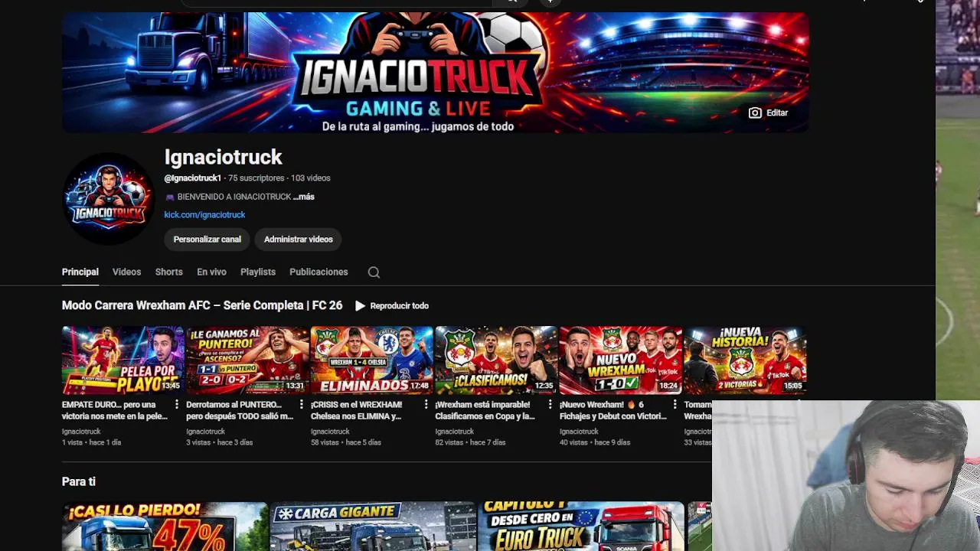Screen dimensions: 980x551
Task: Click Editar label on the banner
Action: pos(777,112)
